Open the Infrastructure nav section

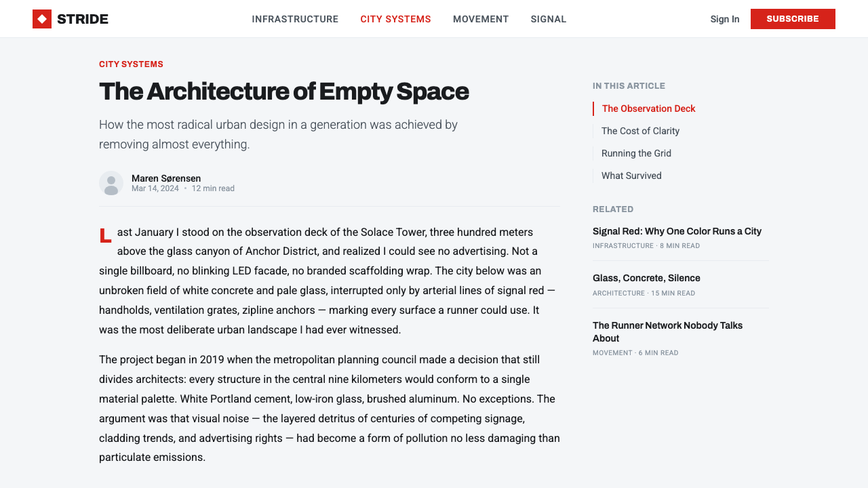(295, 19)
